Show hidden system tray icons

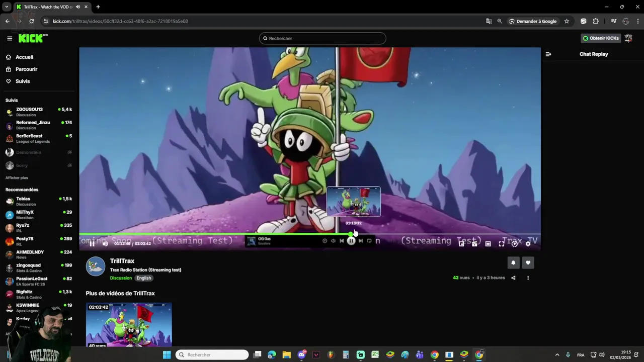click(x=557, y=355)
